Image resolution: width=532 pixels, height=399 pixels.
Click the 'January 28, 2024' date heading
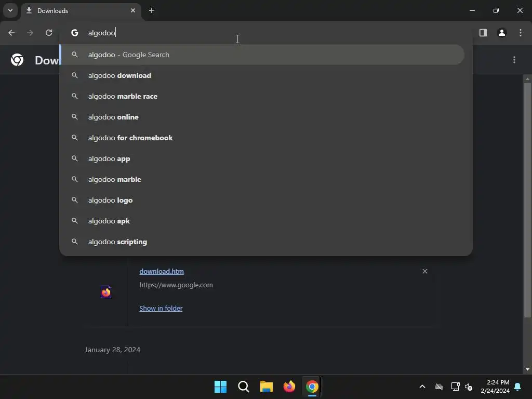click(112, 350)
